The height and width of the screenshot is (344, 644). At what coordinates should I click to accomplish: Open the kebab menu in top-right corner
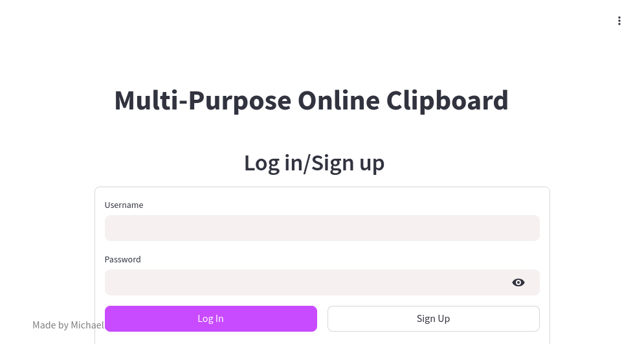click(x=619, y=21)
